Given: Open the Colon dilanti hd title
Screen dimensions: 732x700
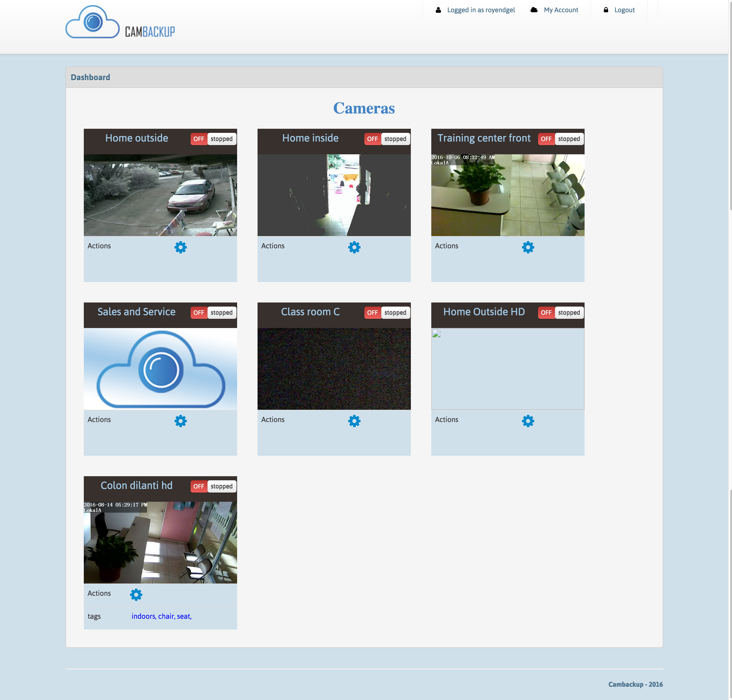Looking at the screenshot, I should pos(136,485).
